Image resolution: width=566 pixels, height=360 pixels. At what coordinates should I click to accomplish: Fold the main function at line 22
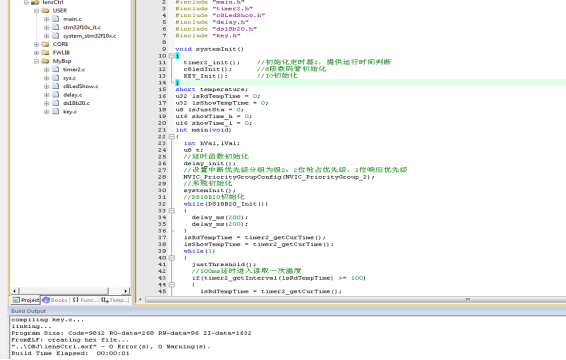(x=172, y=136)
